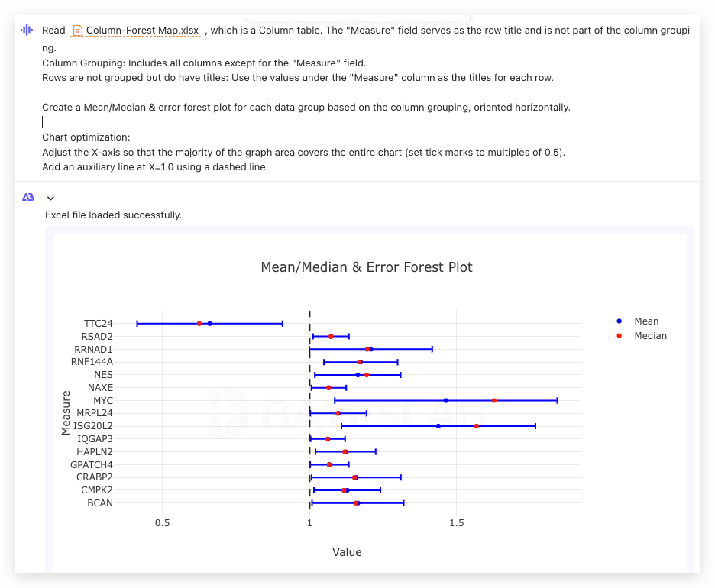Viewport: 715px width, 588px height.
Task: Click the 1 x-axis tick label
Action: pos(309,523)
